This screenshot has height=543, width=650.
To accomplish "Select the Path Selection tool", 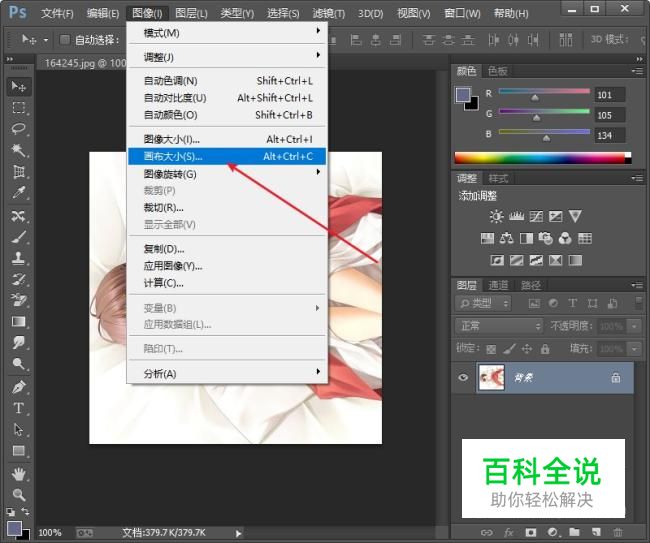I will [x=19, y=429].
